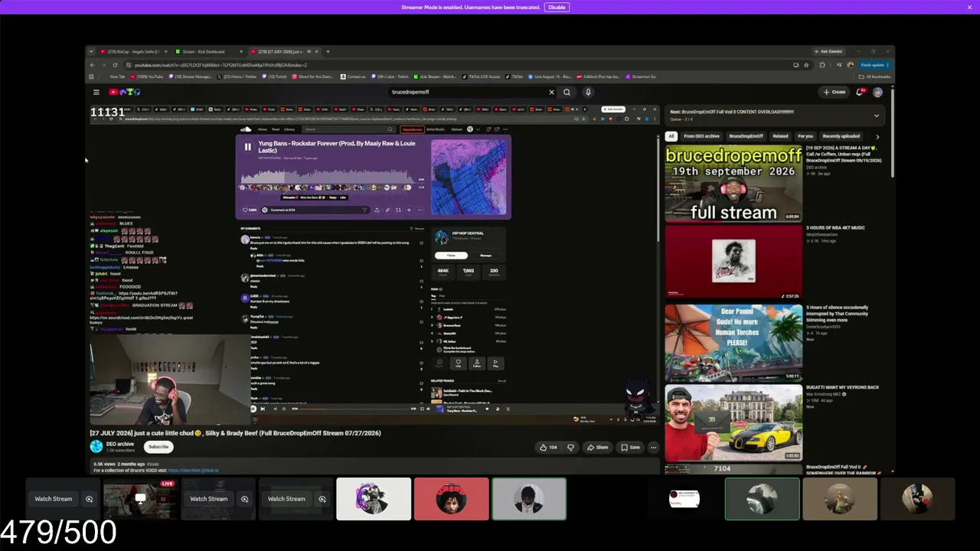This screenshot has height=551, width=980.
Task: Expand the browser tab search dropdown
Action: pos(92,51)
